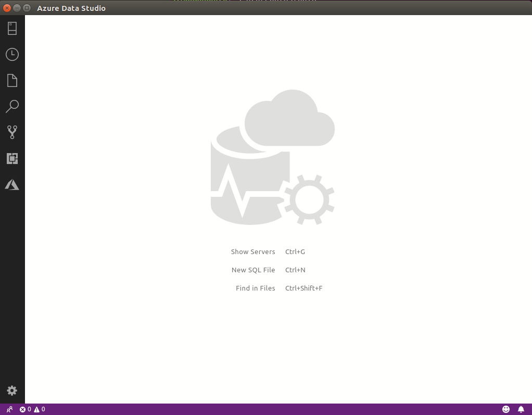Click the Ctrl+G shortcut text
The image size is (532, 415).
[x=295, y=252]
